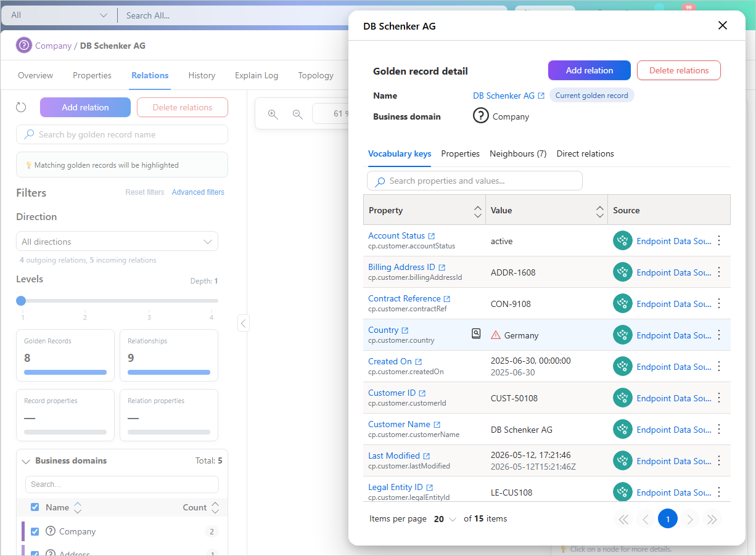Open the three-dot menu for Billing Address ID row
Screen dimensions: 756x556
point(719,272)
